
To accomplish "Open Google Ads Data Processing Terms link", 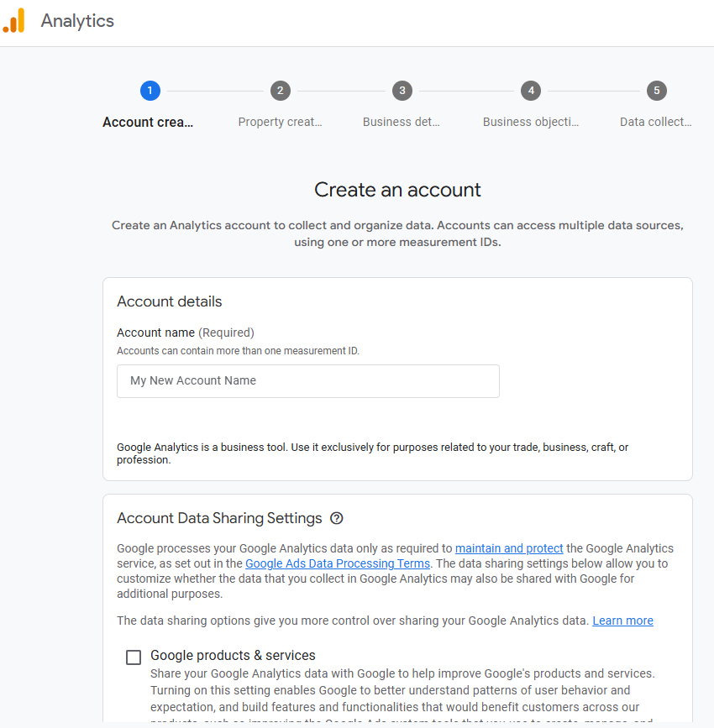I will tap(337, 563).
